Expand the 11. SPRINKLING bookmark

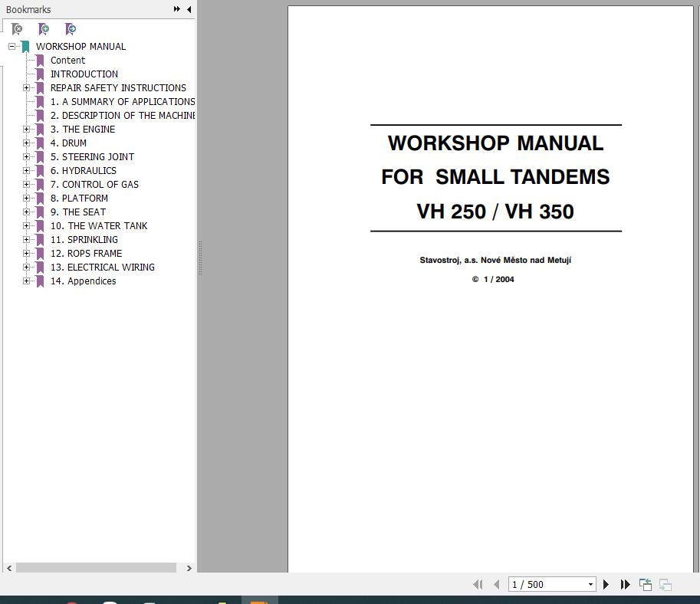point(26,240)
